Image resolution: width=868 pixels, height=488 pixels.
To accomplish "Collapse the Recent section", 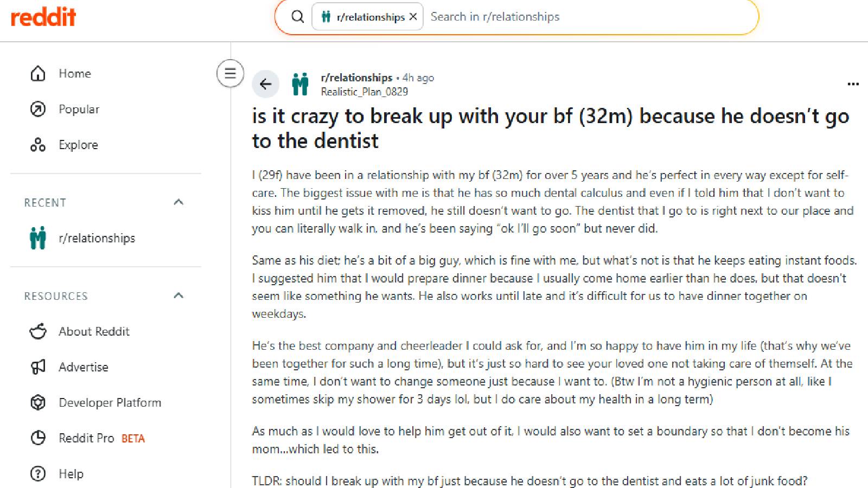I will point(178,202).
